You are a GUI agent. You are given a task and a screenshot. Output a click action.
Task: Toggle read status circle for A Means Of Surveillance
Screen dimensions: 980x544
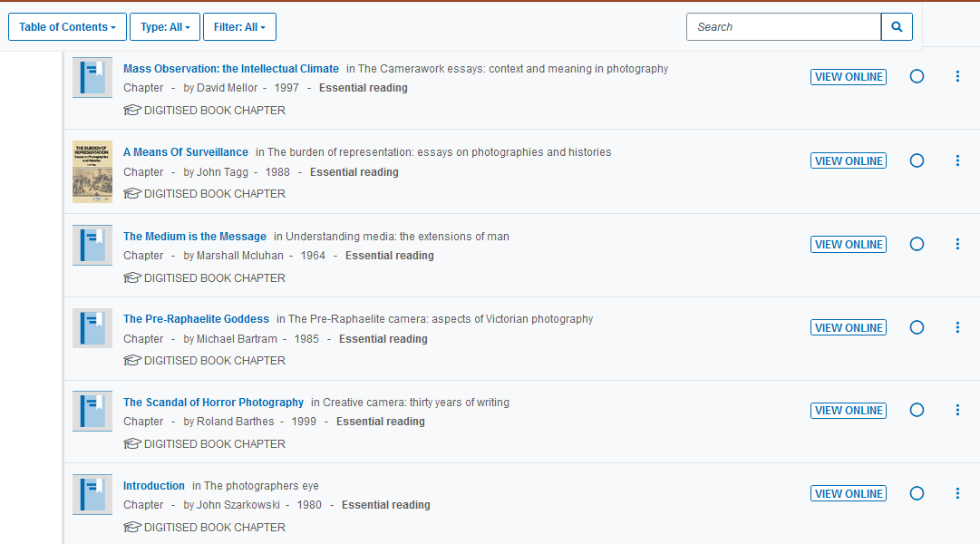[x=917, y=160]
